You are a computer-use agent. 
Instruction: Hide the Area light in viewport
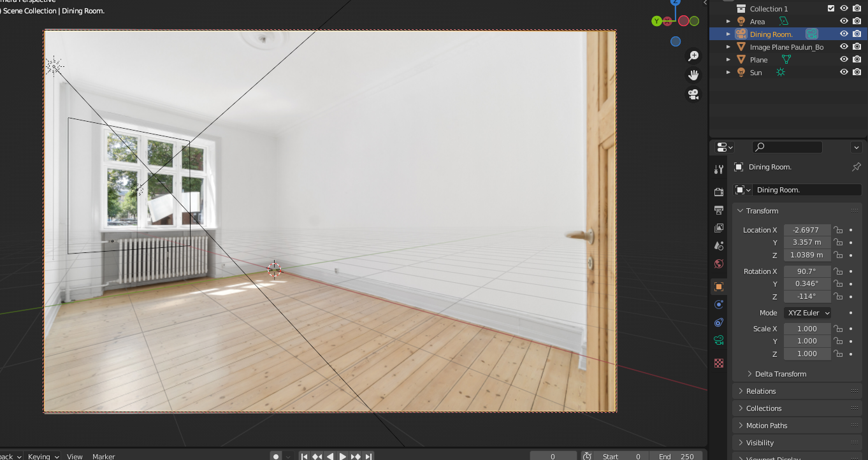844,21
